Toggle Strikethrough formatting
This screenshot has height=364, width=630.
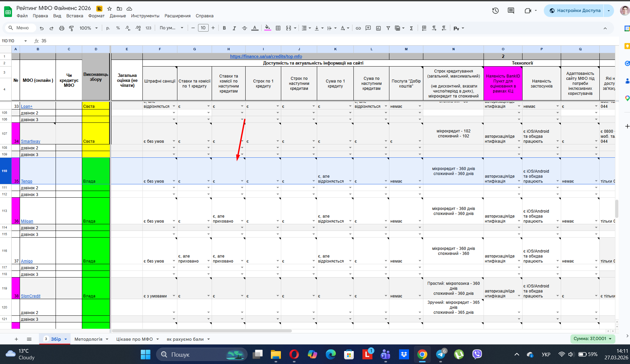pyautogui.click(x=245, y=28)
